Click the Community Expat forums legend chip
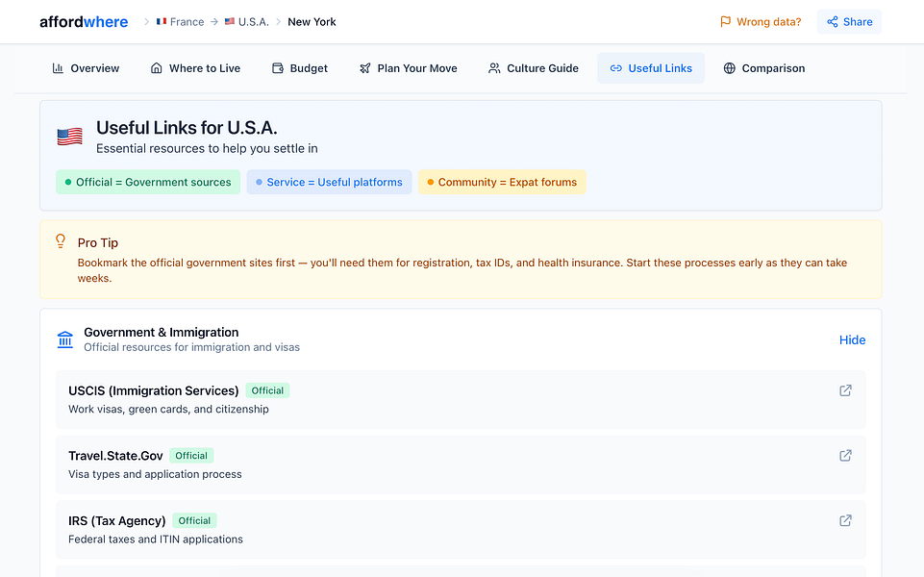Viewport: 924px width, 577px height. point(501,182)
